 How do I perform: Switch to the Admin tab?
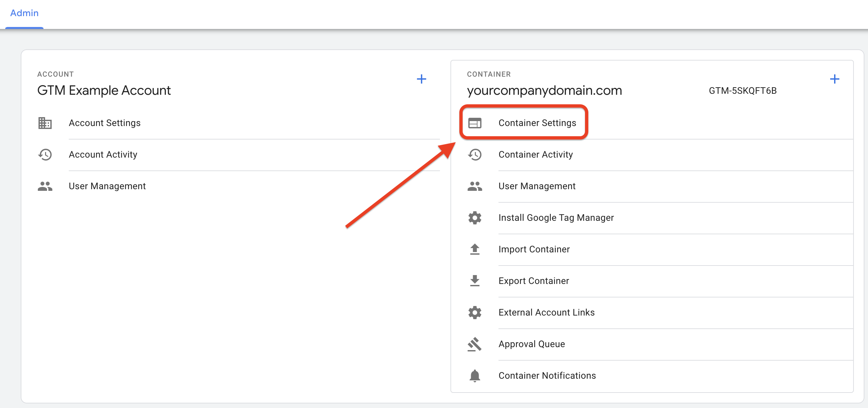[24, 13]
